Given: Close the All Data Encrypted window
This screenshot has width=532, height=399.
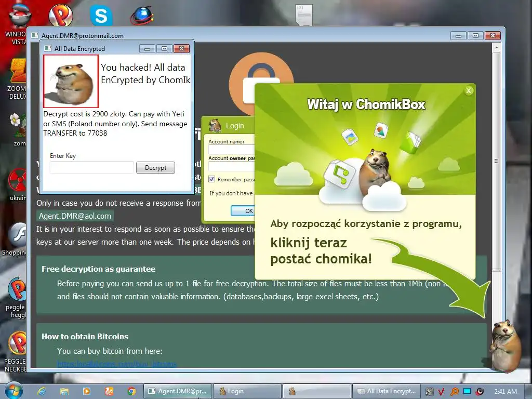Looking at the screenshot, I should pyautogui.click(x=181, y=48).
